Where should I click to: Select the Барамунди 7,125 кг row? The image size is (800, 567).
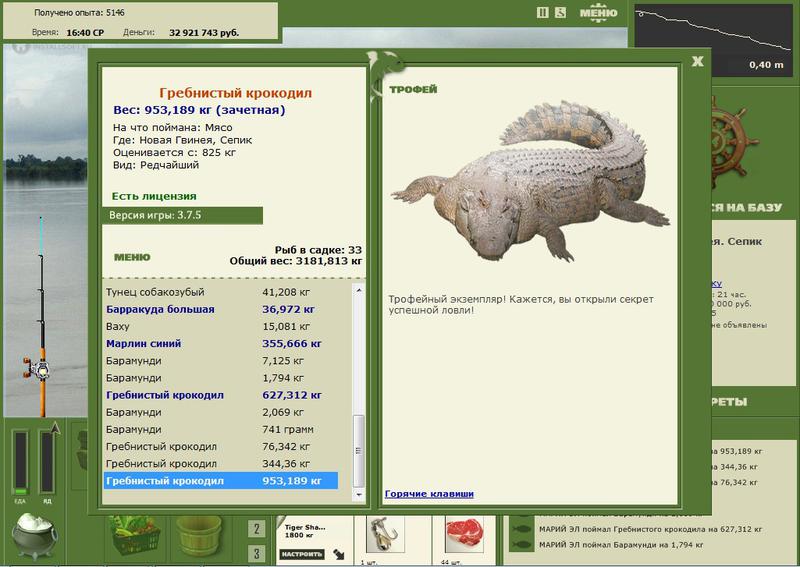point(221,361)
